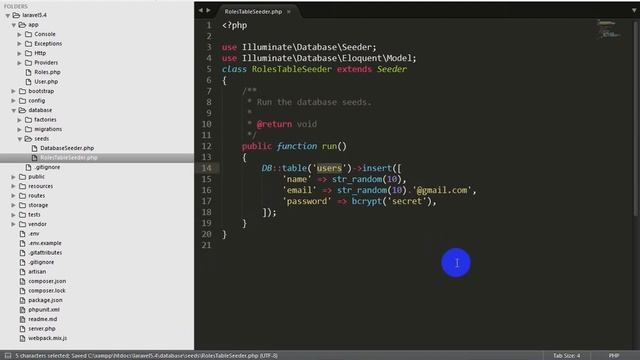The width and height of the screenshot is (640, 360).
Task: Go to next tab with right arrow
Action: 209,10
